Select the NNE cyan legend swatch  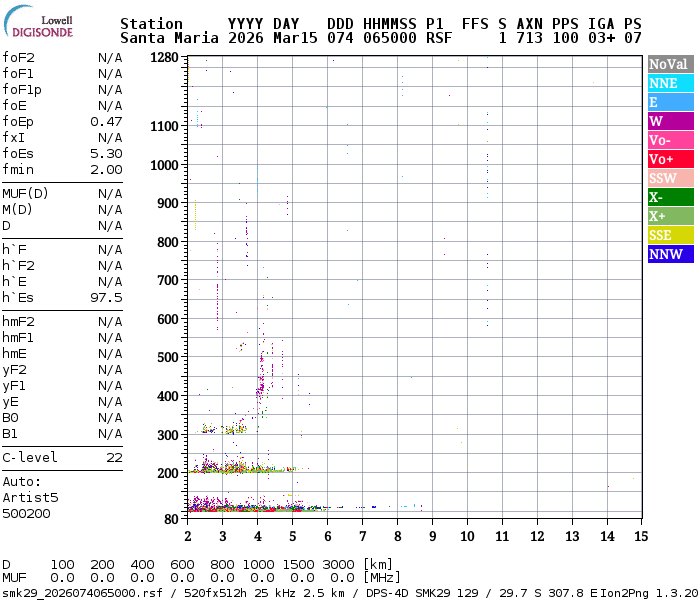click(671, 83)
